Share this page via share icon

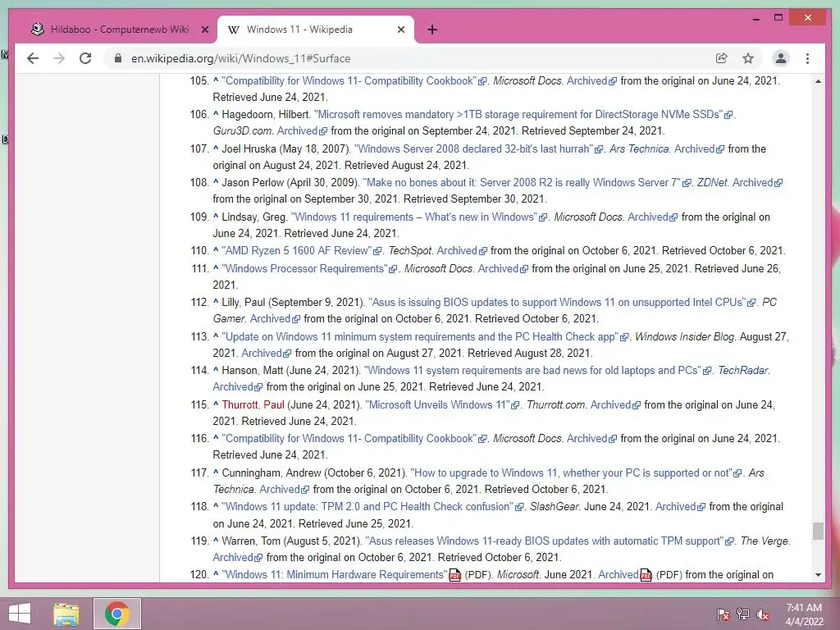click(x=722, y=58)
